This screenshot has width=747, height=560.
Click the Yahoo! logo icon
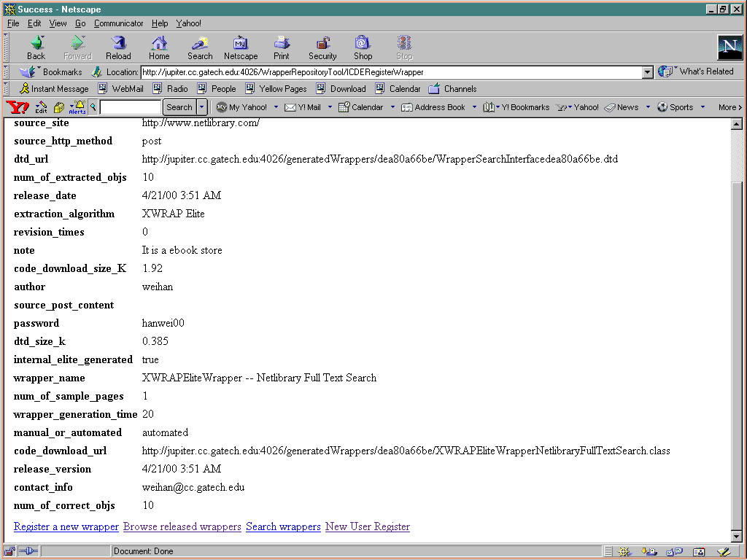18,107
